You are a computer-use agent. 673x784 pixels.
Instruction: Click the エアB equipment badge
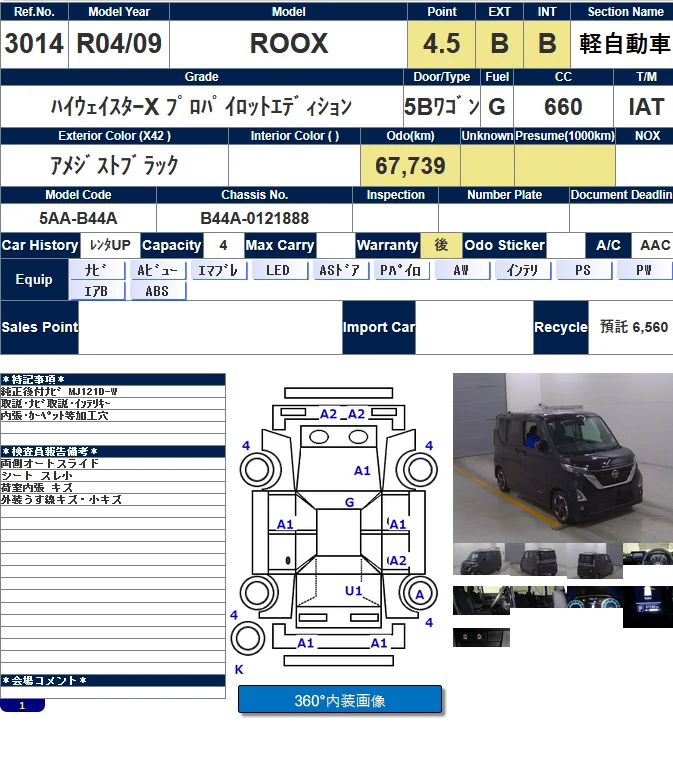(97, 291)
